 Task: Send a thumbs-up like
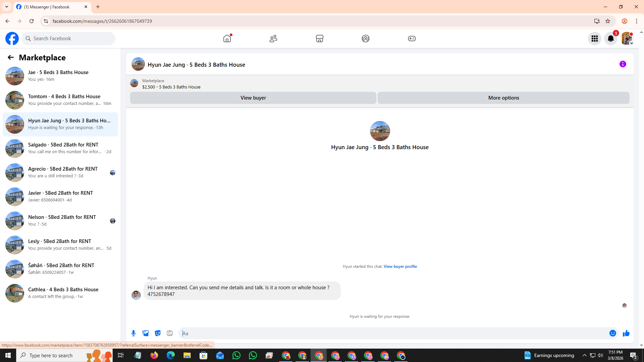click(626, 333)
